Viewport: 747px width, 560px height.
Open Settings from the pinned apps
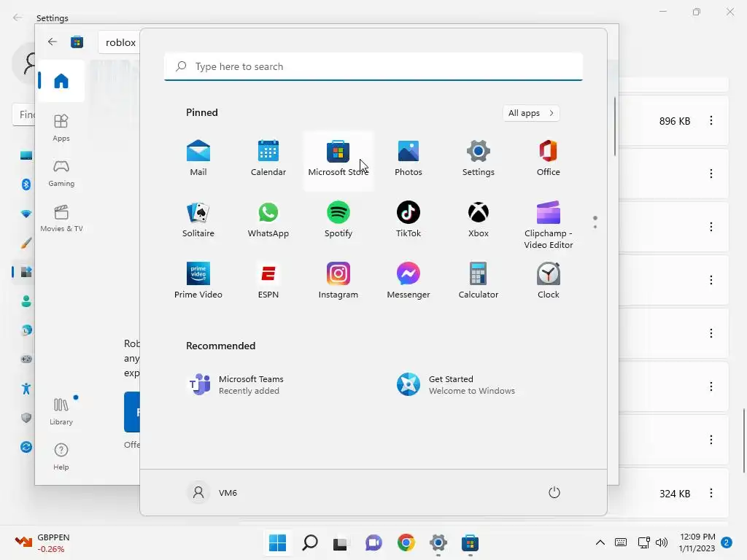coord(479,158)
